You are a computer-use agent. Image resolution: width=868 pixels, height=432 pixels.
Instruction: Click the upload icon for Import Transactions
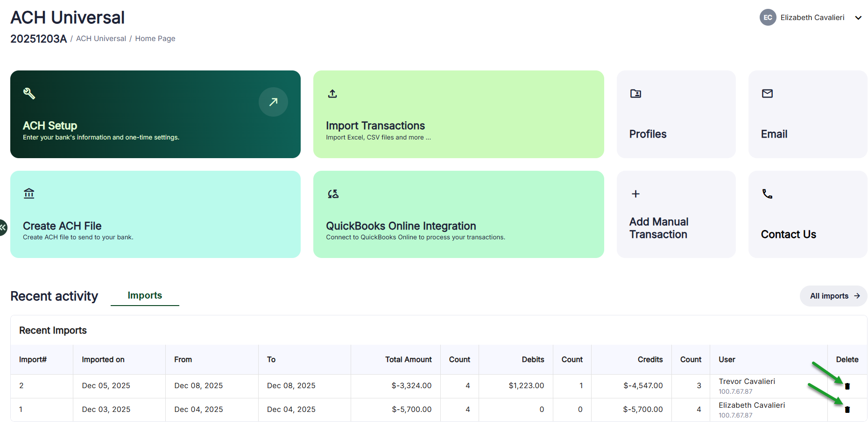click(x=332, y=94)
